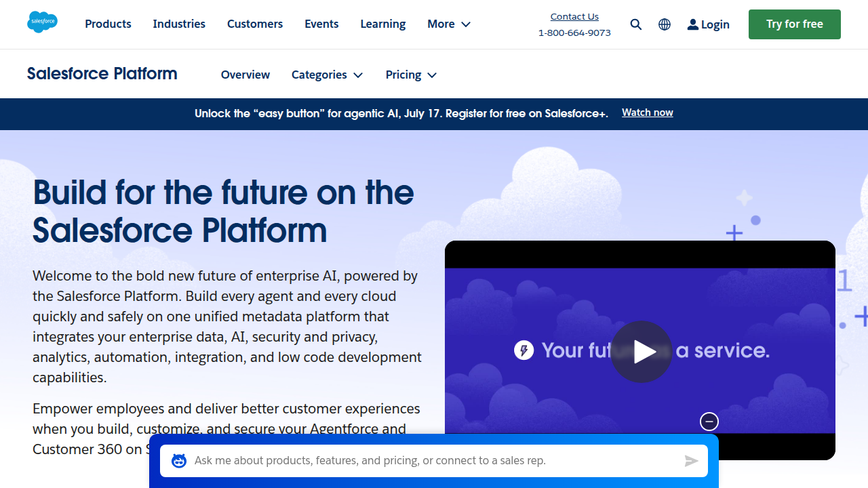
Task: Click the video thumbnail "Your future as a service"
Action: click(640, 350)
